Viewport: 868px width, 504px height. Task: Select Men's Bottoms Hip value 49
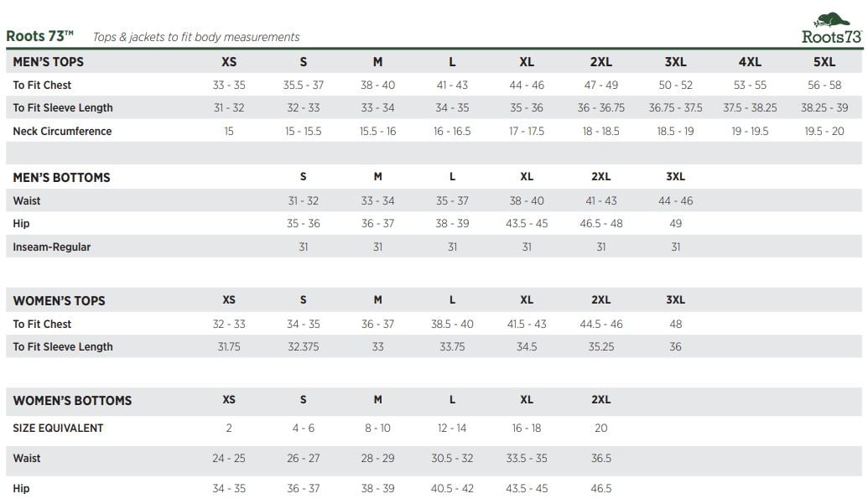675,224
